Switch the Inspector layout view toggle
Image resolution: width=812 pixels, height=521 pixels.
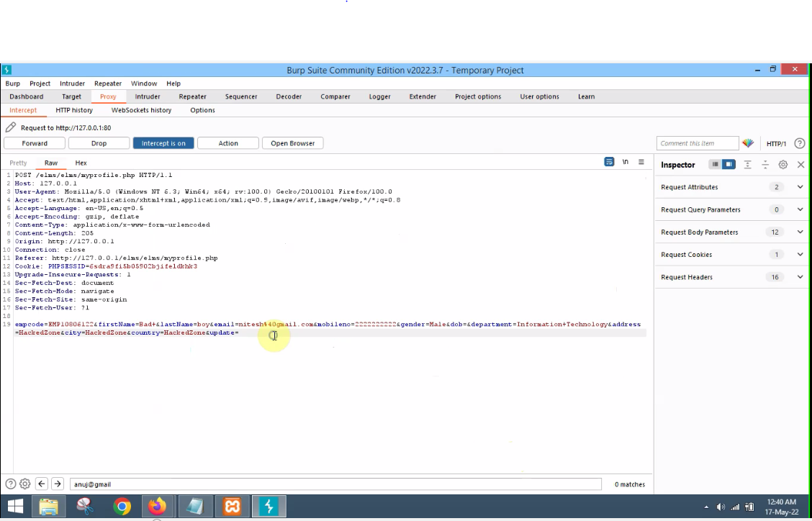tap(714, 164)
